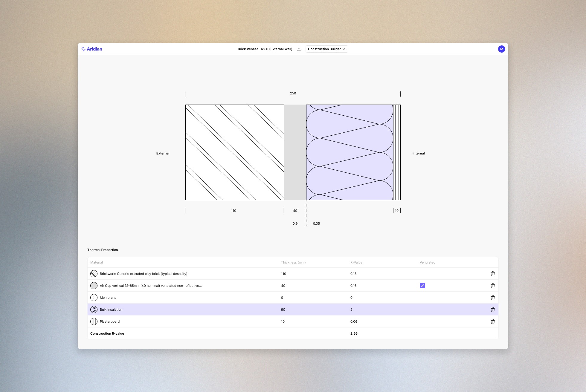Screen dimensions: 586x392
Task: Click the Brick Veneer R2.0 title
Action: tap(265, 49)
